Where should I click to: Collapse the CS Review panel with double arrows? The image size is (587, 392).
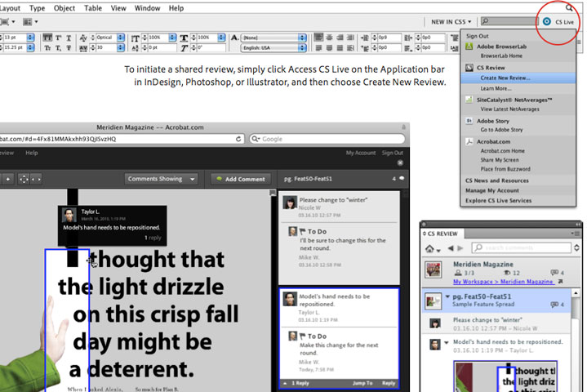[578, 225]
